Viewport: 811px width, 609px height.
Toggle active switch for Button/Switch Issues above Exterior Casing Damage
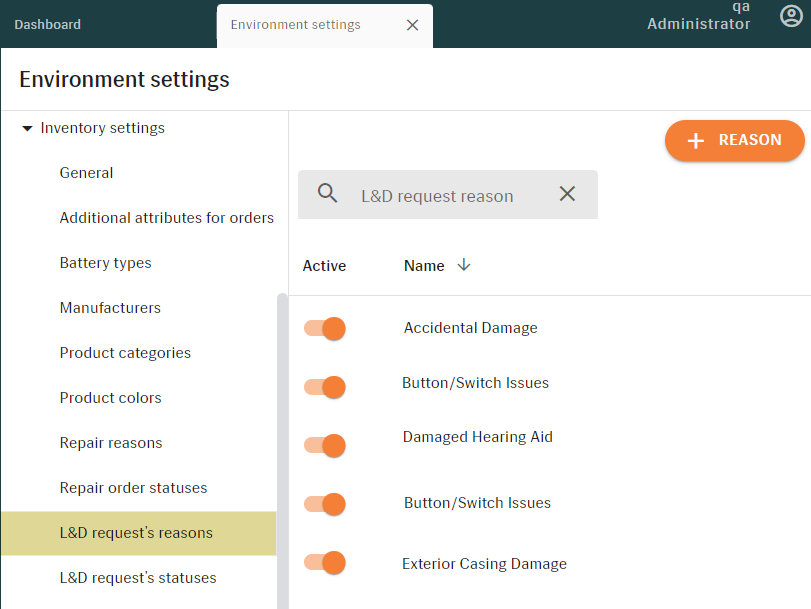(x=325, y=504)
